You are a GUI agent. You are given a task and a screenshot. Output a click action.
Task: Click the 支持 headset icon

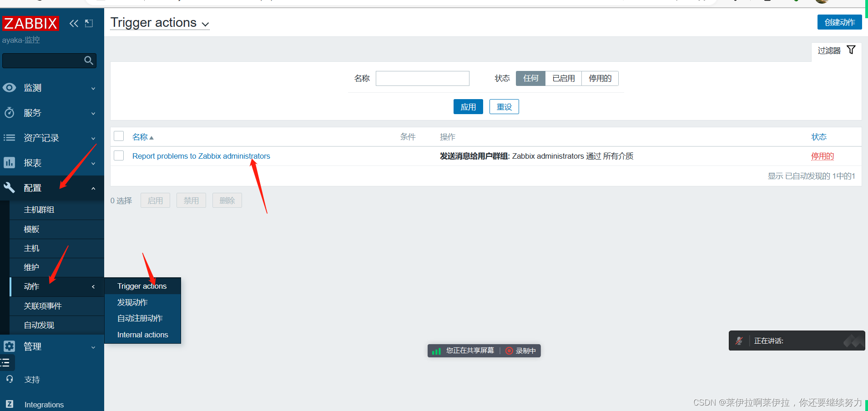pos(10,379)
